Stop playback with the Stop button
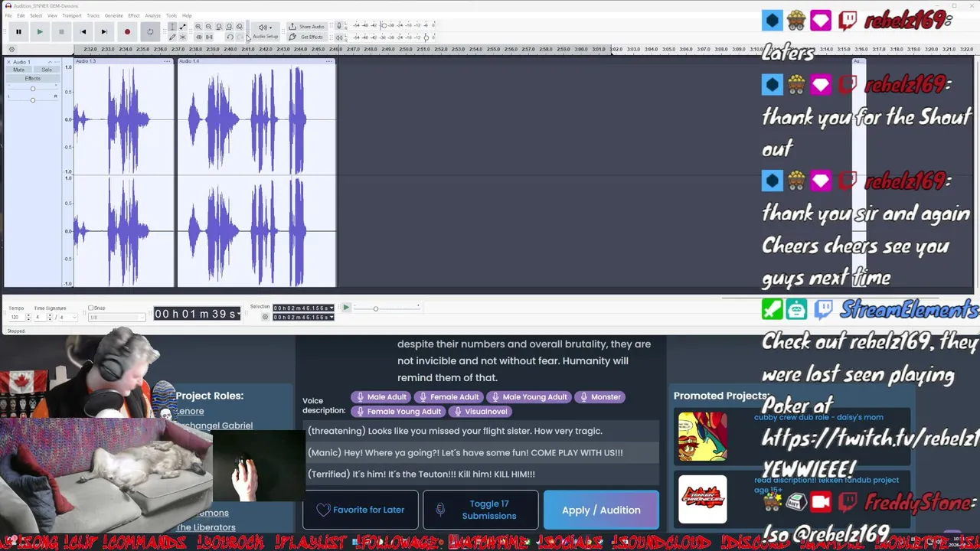This screenshot has width=980, height=551. point(61,31)
